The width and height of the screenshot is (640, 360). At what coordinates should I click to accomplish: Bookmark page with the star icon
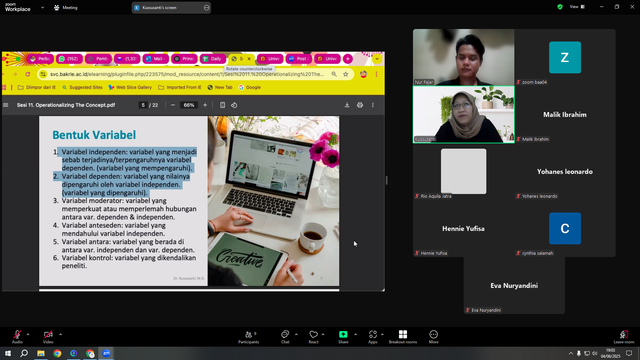coord(346,74)
